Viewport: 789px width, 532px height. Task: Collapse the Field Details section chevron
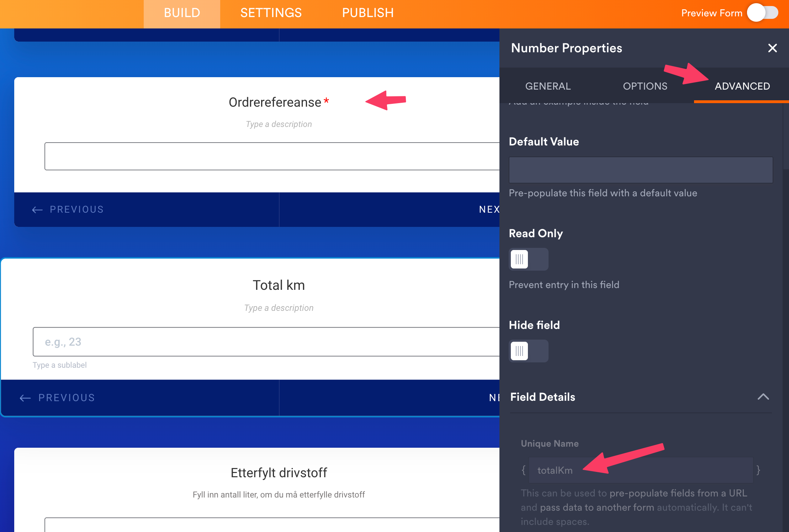point(763,397)
